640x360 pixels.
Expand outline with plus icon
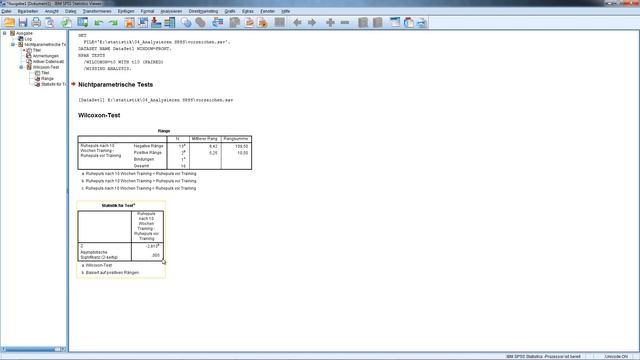(330, 22)
